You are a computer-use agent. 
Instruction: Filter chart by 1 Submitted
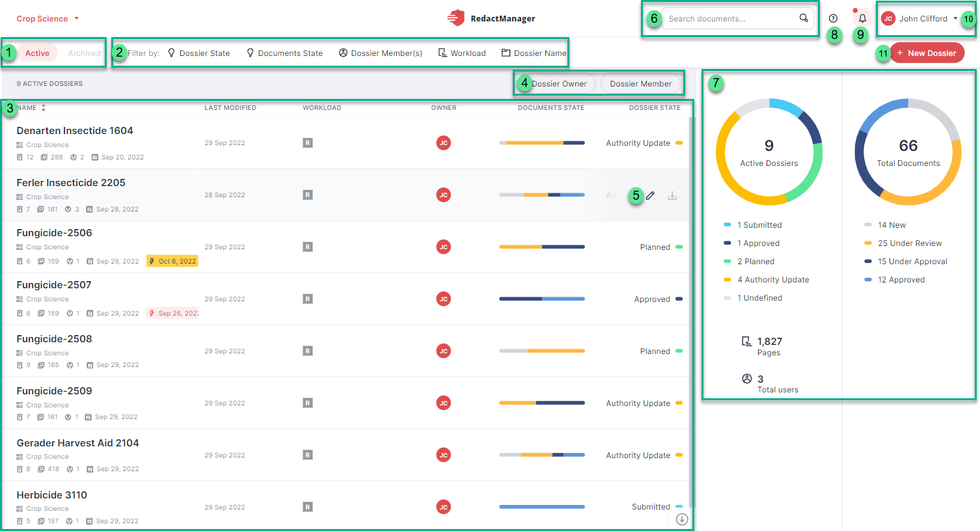pos(753,225)
